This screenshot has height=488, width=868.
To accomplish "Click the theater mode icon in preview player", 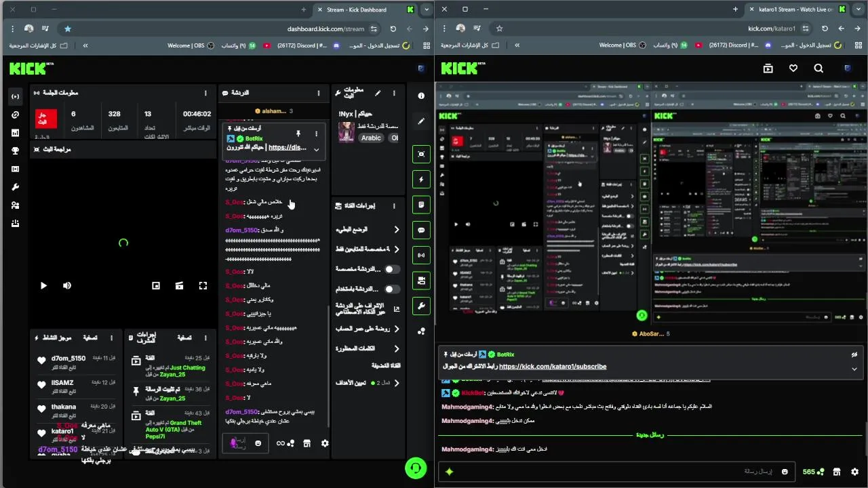I will pos(179,286).
